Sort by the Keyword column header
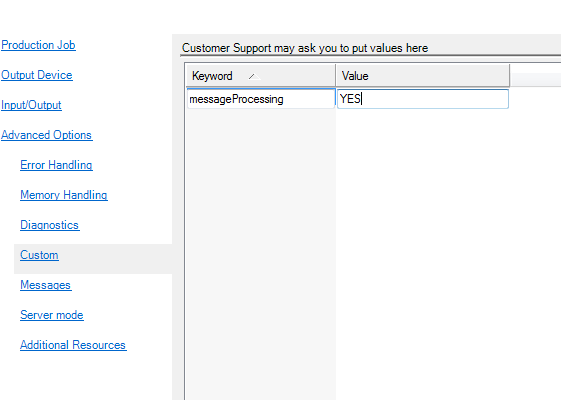 click(x=261, y=75)
